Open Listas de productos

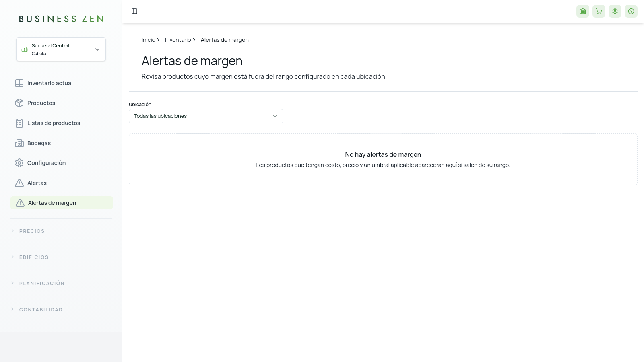[x=62, y=123]
